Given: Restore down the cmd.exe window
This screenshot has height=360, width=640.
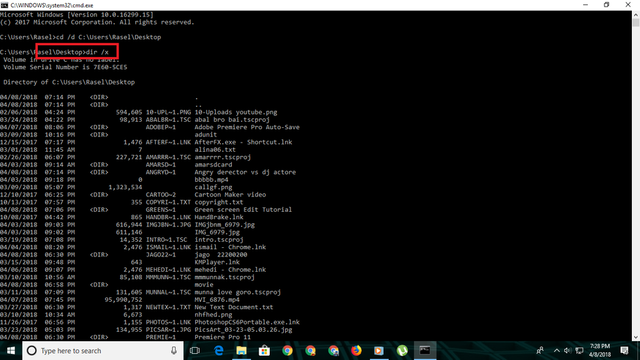Looking at the screenshot, I should [x=607, y=5].
